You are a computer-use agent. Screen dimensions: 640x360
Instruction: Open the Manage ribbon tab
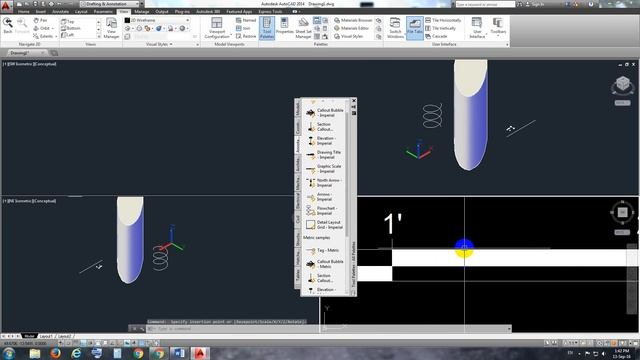tap(142, 11)
